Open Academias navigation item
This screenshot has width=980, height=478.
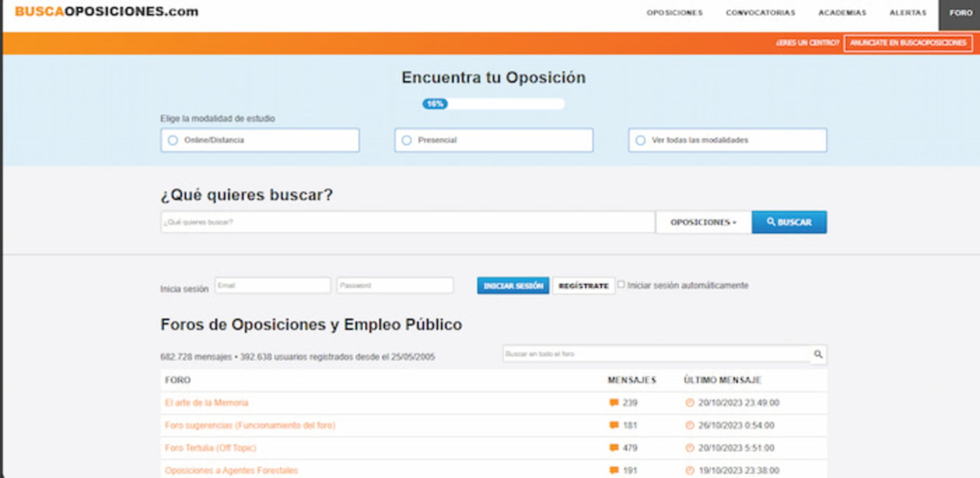[843, 13]
